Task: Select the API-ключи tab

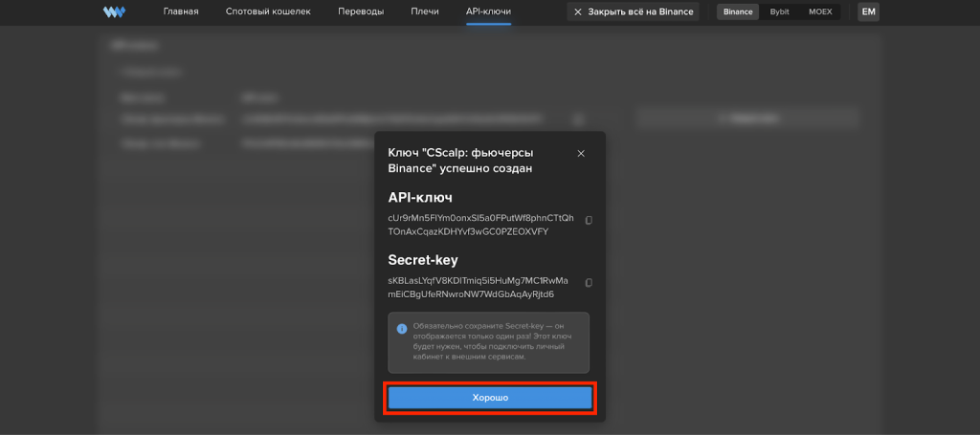Action: [489, 11]
